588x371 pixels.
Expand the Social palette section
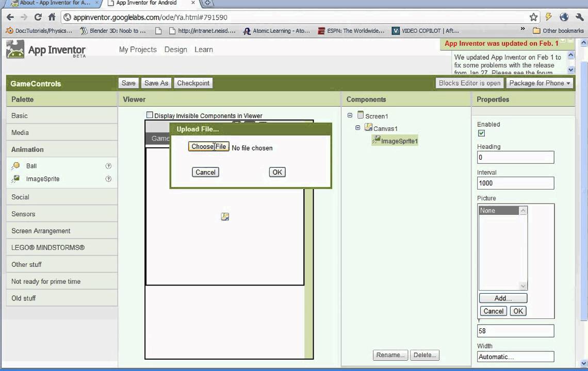[x=61, y=197]
